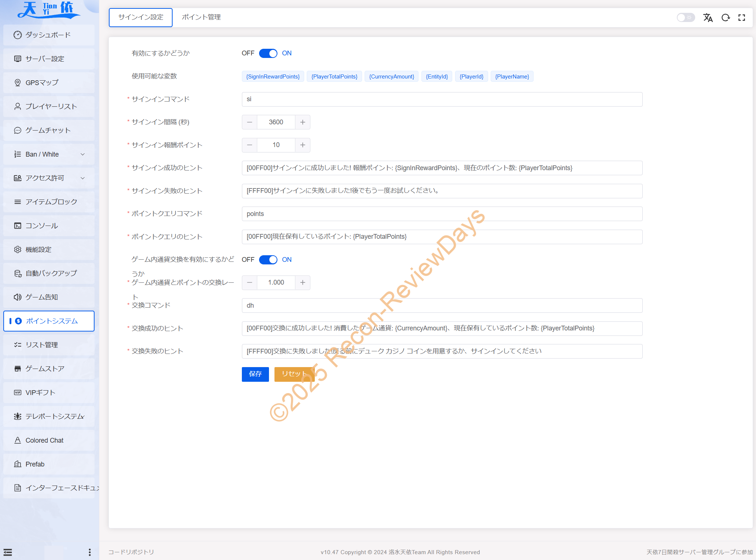
Task: Collapse sidebar using bottom-left menu icon
Action: (8, 552)
